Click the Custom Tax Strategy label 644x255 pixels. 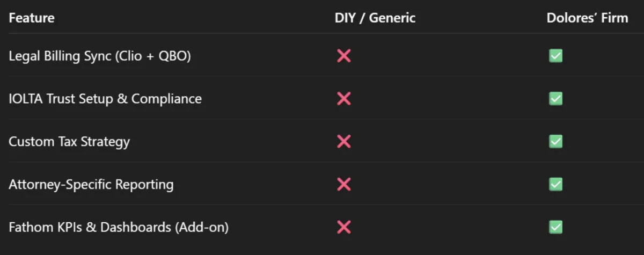[69, 142]
